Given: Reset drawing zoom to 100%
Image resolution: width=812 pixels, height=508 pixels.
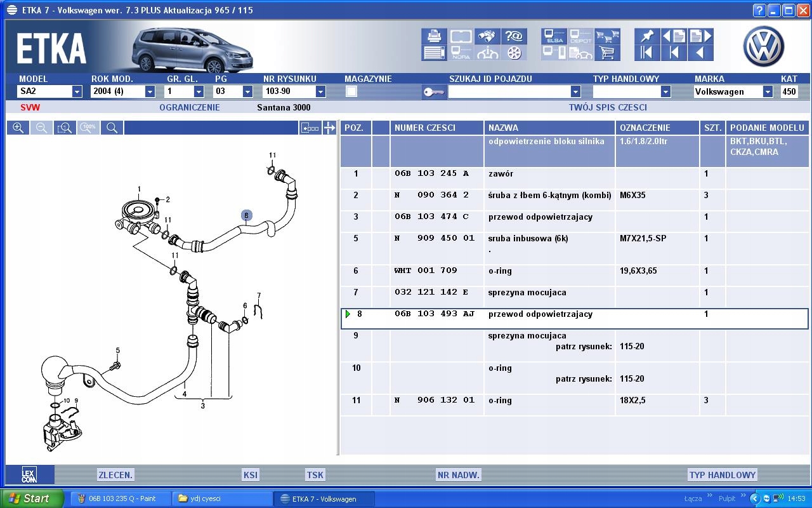Looking at the screenshot, I should click(89, 128).
